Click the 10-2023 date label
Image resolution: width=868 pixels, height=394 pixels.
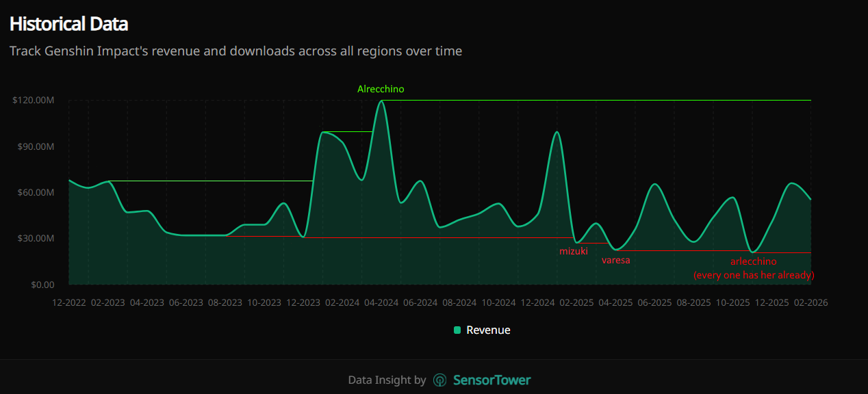tap(264, 302)
